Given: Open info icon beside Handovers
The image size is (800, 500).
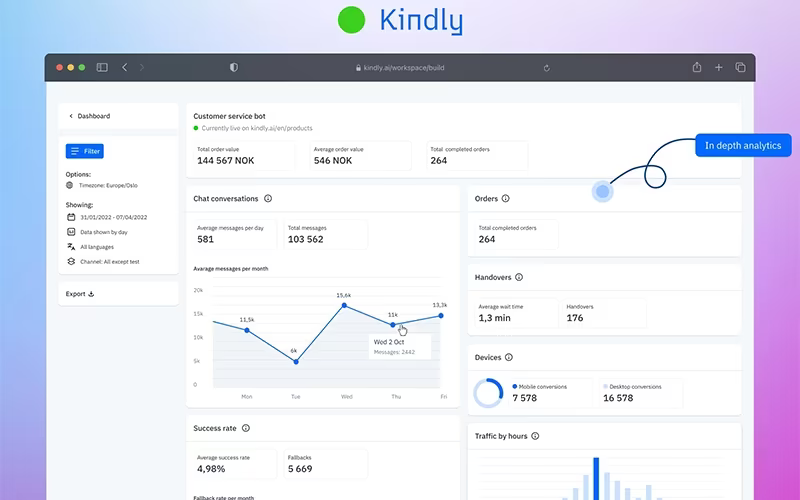Looking at the screenshot, I should click(519, 277).
